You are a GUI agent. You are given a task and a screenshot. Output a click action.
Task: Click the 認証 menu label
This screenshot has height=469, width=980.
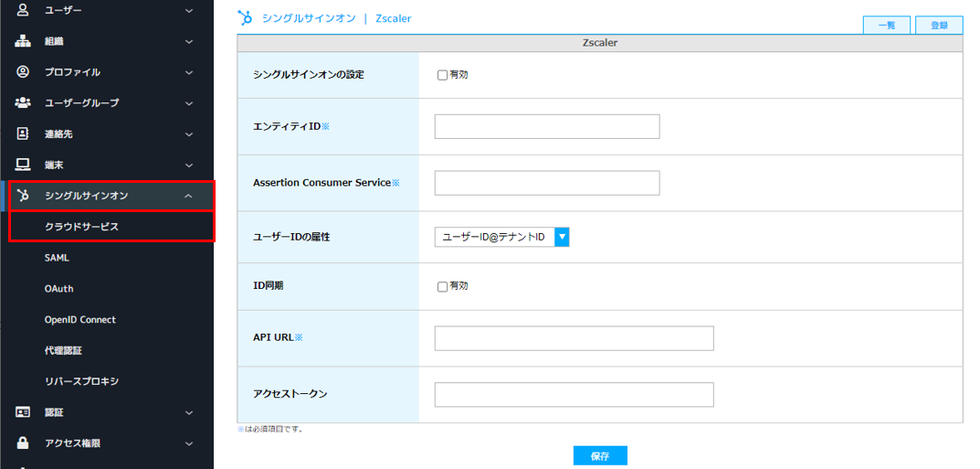point(54,412)
